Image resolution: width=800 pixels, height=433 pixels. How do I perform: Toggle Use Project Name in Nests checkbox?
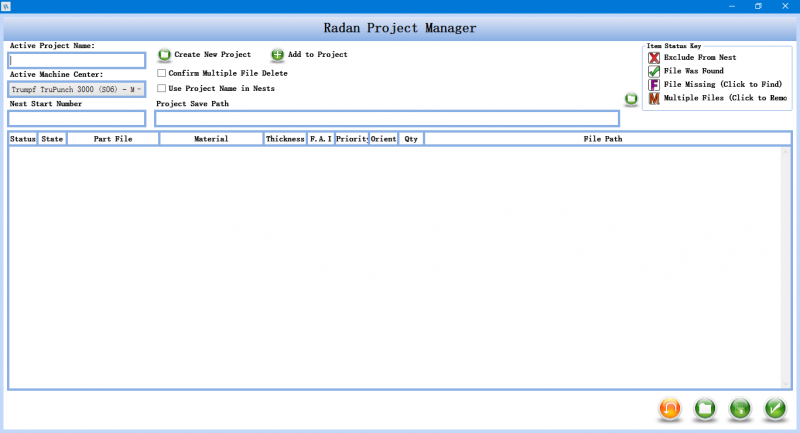162,88
